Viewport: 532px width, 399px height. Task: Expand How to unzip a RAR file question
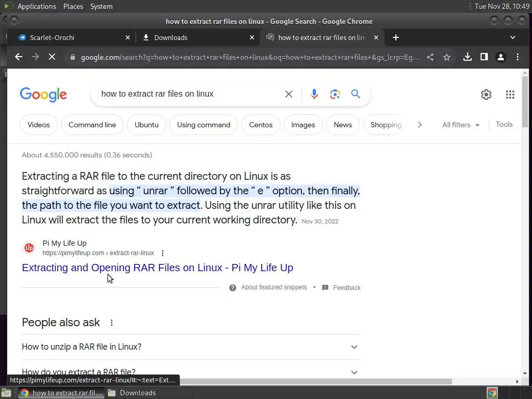[x=191, y=347]
